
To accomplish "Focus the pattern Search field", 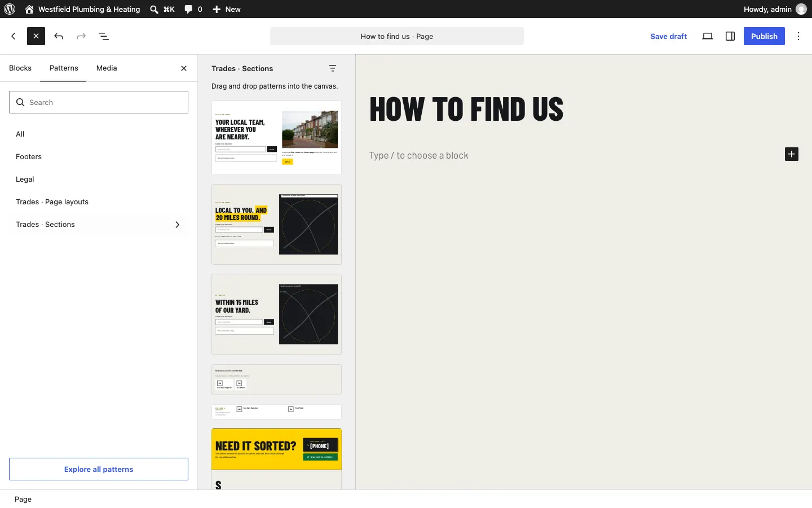I will pos(99,102).
